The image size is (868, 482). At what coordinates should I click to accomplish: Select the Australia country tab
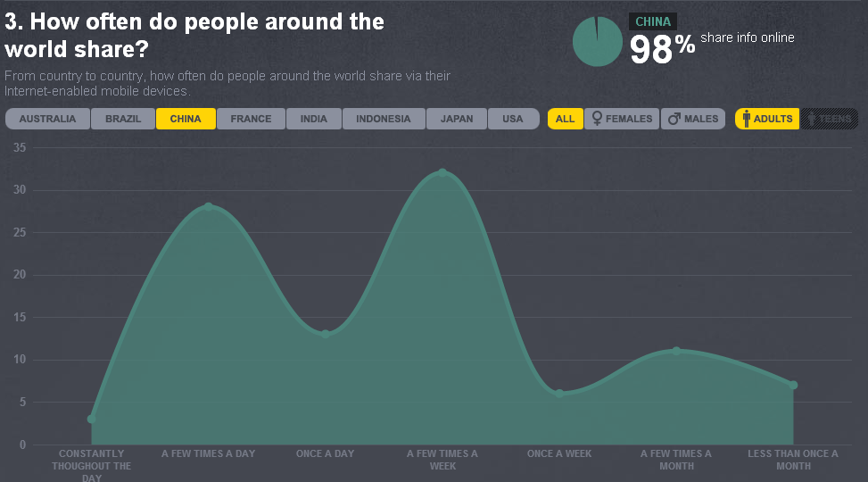coord(48,119)
